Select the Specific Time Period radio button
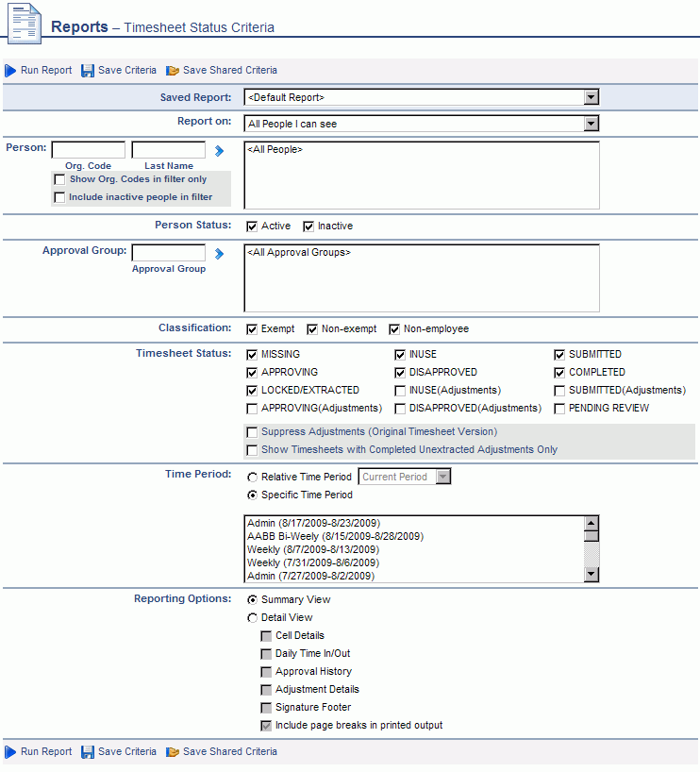700x772 pixels. [252, 495]
